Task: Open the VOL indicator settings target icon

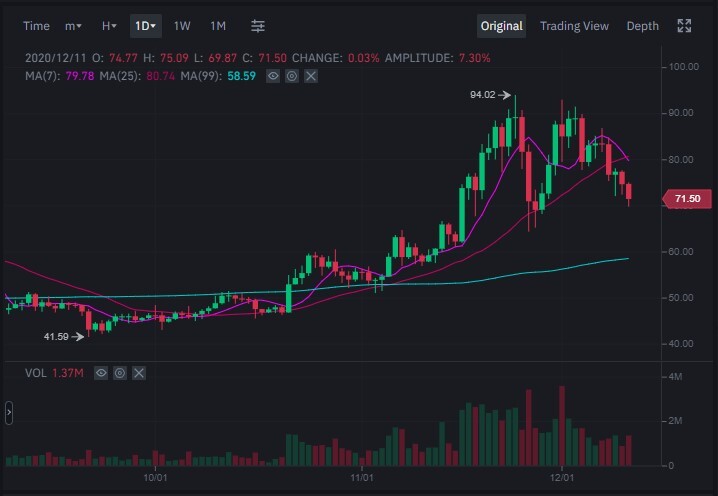Action: click(120, 373)
